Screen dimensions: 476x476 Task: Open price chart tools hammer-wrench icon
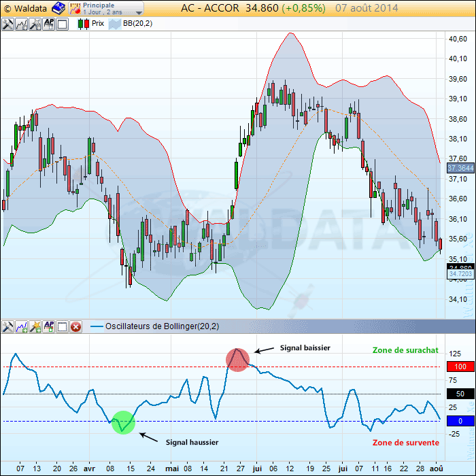pos(7,24)
